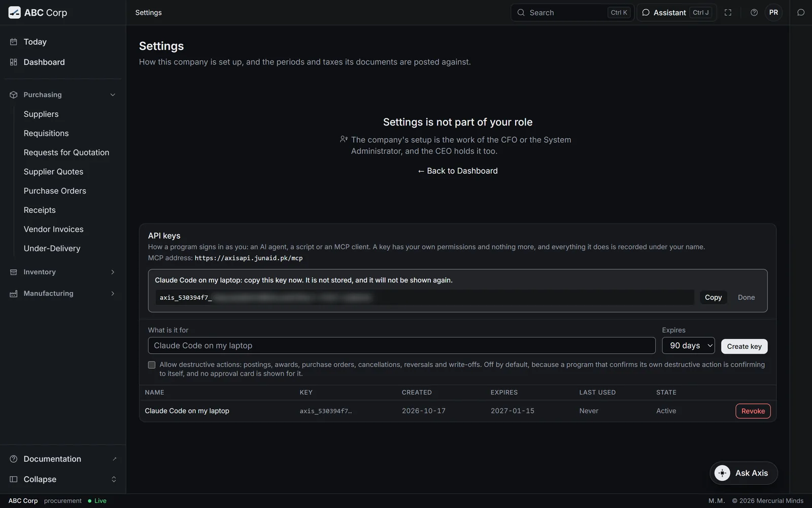Viewport: 812px width, 508px height.
Task: Open the PR user avatar menu
Action: [773, 13]
